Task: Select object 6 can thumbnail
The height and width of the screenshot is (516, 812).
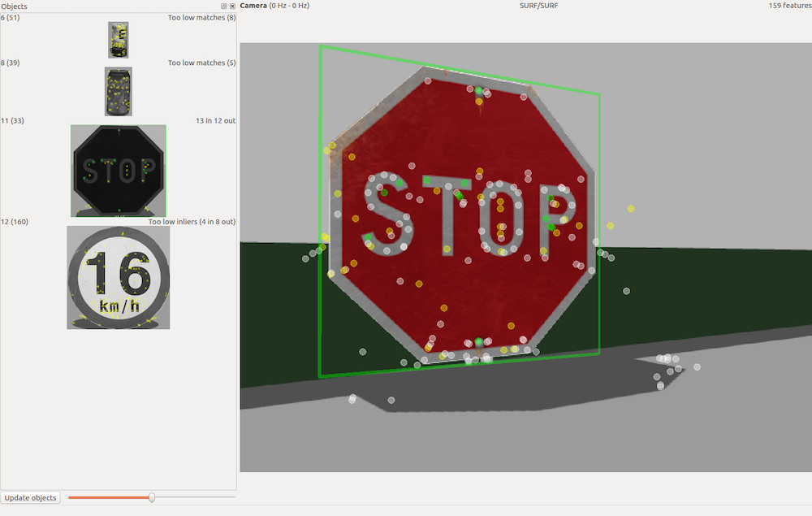Action: (119, 40)
